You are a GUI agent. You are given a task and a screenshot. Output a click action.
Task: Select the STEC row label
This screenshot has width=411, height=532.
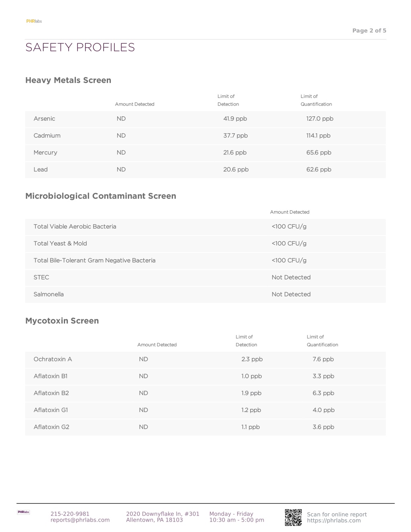41,277
